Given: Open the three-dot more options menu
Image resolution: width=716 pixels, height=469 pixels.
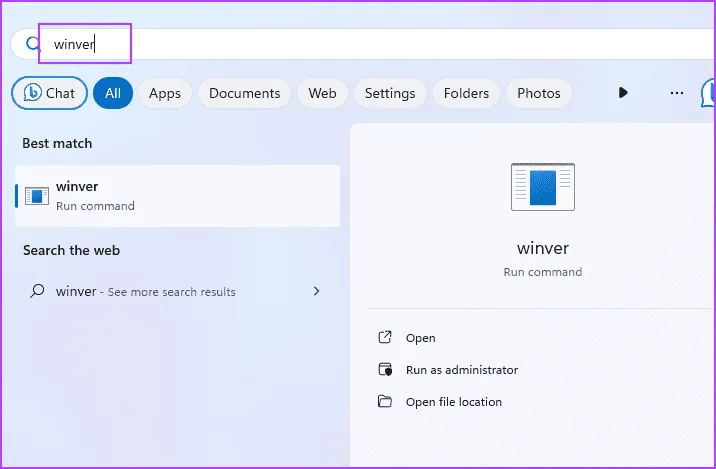Looking at the screenshot, I should tap(677, 93).
